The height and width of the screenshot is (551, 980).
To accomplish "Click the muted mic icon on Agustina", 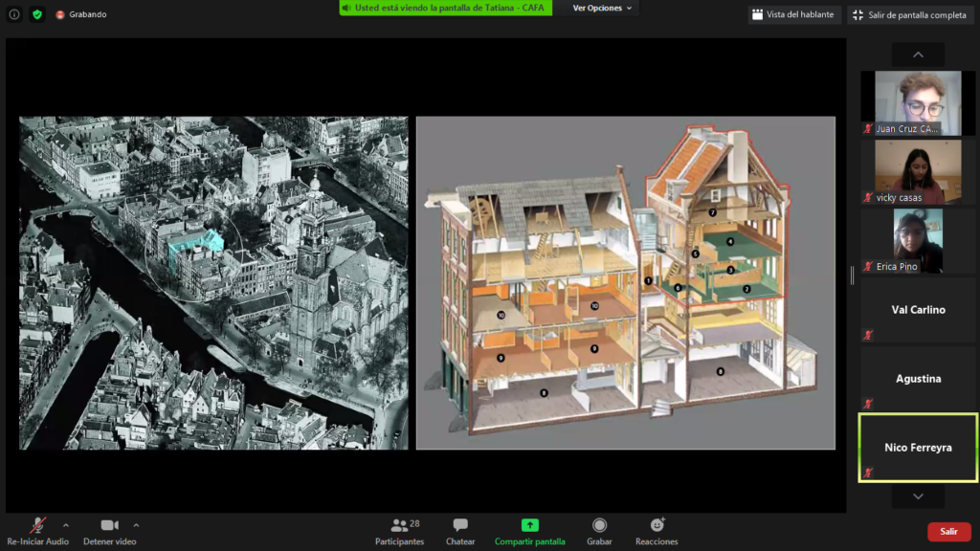I will pyautogui.click(x=867, y=404).
